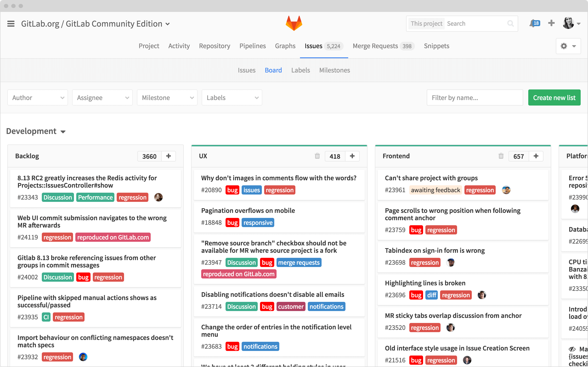Open issue Can't share project with groups
588x367 pixels.
[431, 178]
